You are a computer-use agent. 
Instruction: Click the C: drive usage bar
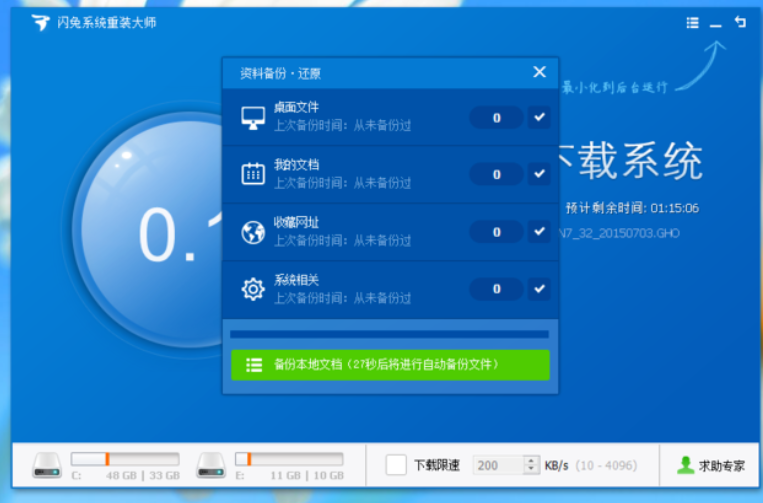[125, 459]
